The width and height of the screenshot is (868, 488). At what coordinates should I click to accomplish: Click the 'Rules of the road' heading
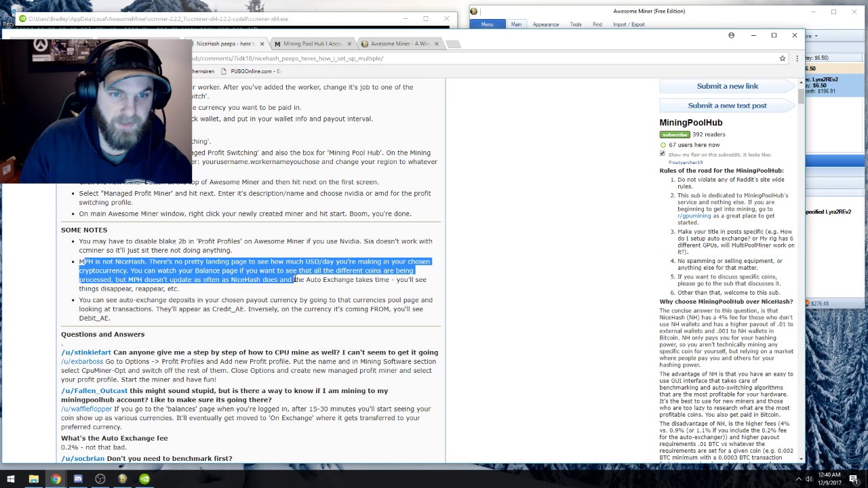[x=721, y=171]
